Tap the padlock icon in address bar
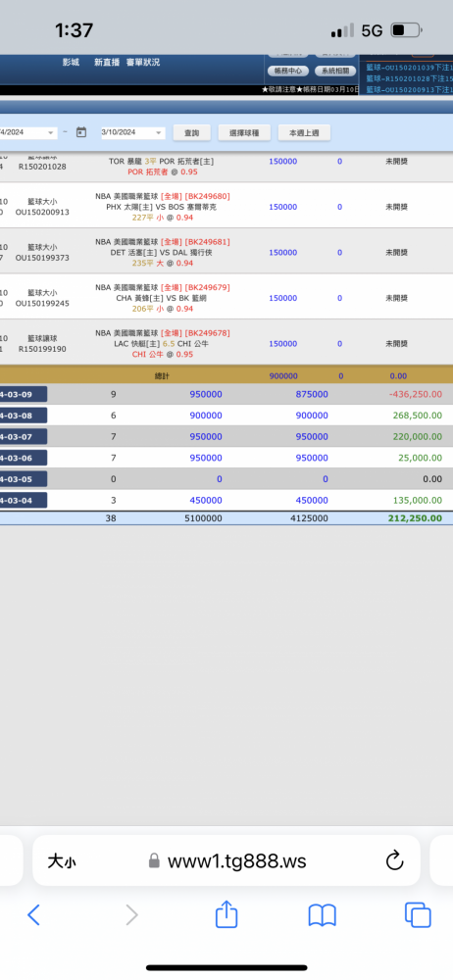Image resolution: width=453 pixels, height=980 pixels. [x=155, y=861]
